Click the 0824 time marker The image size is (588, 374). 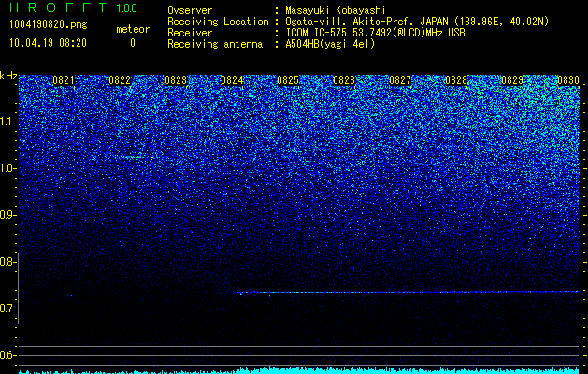click(232, 80)
